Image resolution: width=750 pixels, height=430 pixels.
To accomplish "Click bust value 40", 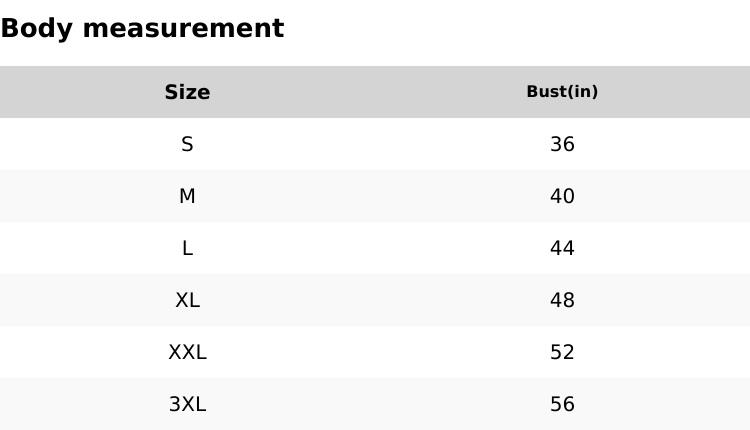I will click(x=562, y=196).
